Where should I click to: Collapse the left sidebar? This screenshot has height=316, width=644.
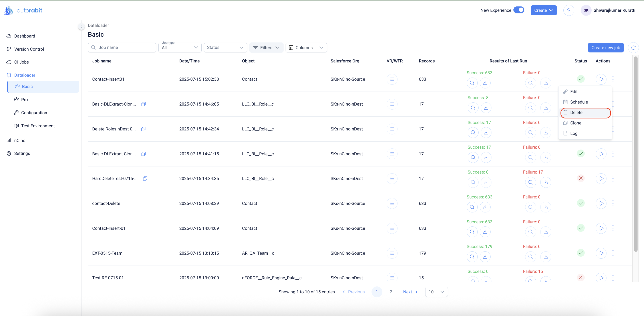81,26
